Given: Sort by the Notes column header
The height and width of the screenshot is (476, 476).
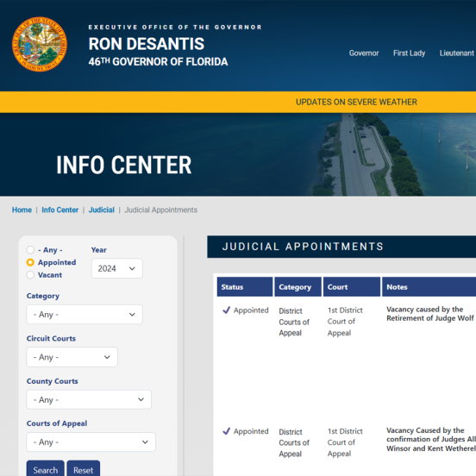Looking at the screenshot, I should click(x=429, y=286).
